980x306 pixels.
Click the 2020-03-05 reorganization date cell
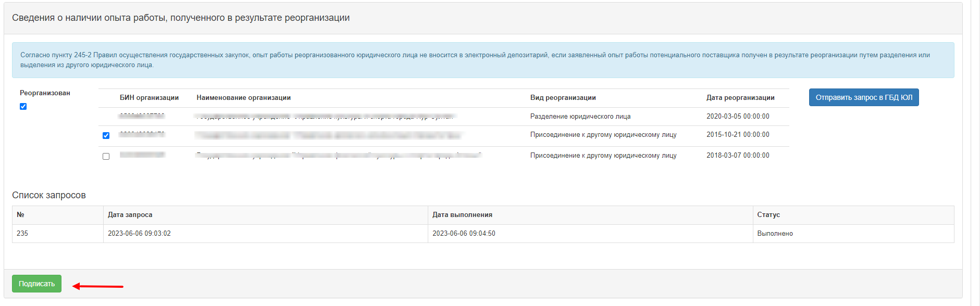[x=737, y=117]
